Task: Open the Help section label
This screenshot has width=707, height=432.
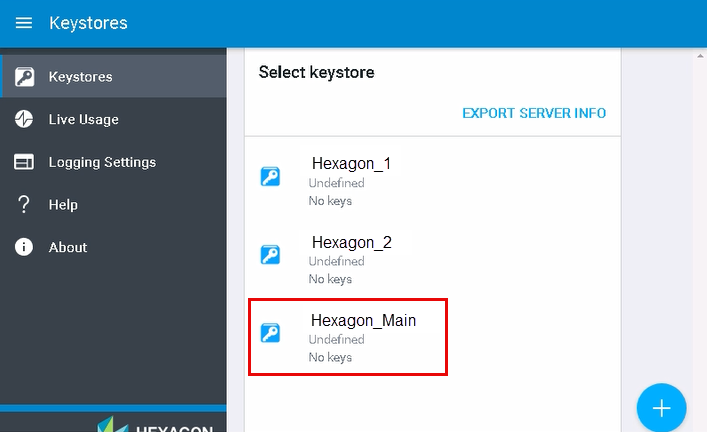Action: point(63,204)
